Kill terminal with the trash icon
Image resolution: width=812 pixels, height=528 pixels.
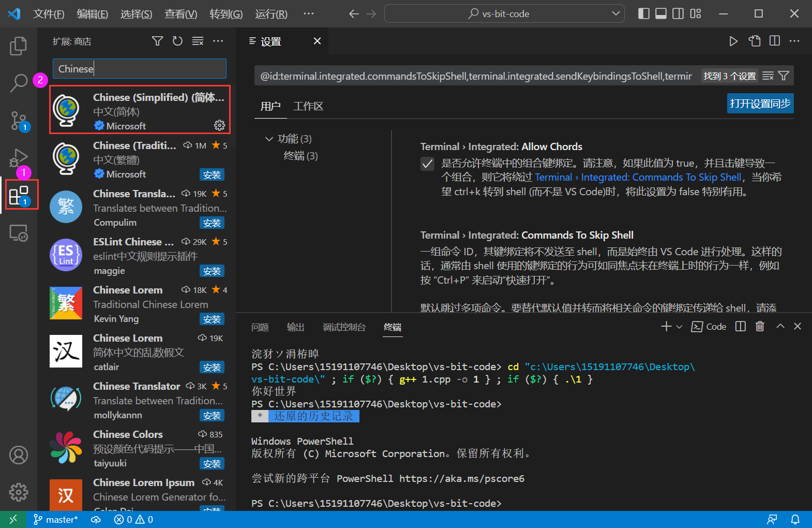(760, 326)
